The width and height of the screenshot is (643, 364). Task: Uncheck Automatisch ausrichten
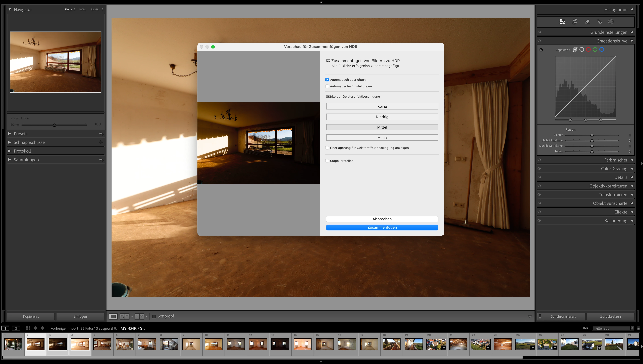click(327, 79)
